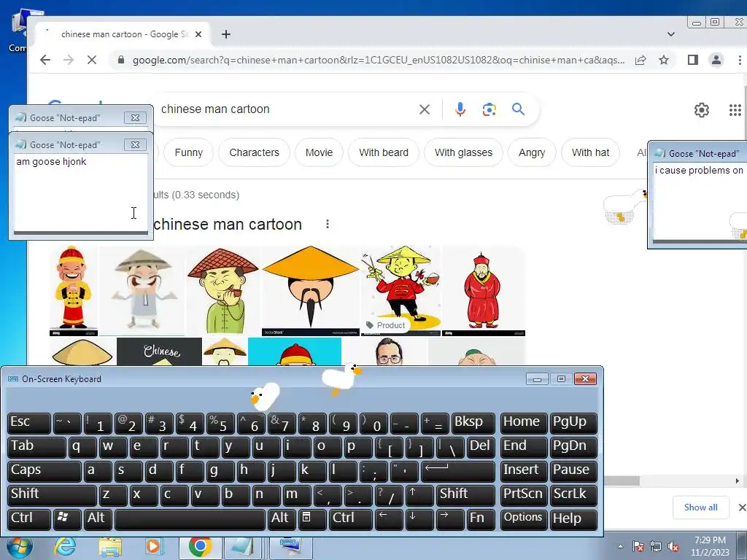Click the search field containing 'chinese man cartoon'

[286, 109]
